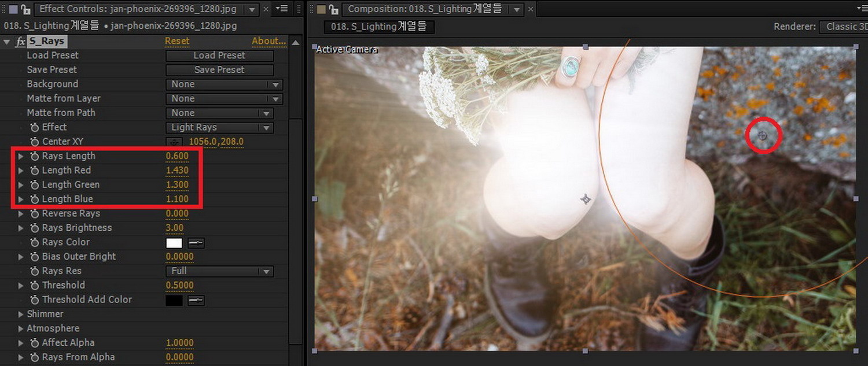Enable the Bias Outer Bright stopwatch

point(34,257)
